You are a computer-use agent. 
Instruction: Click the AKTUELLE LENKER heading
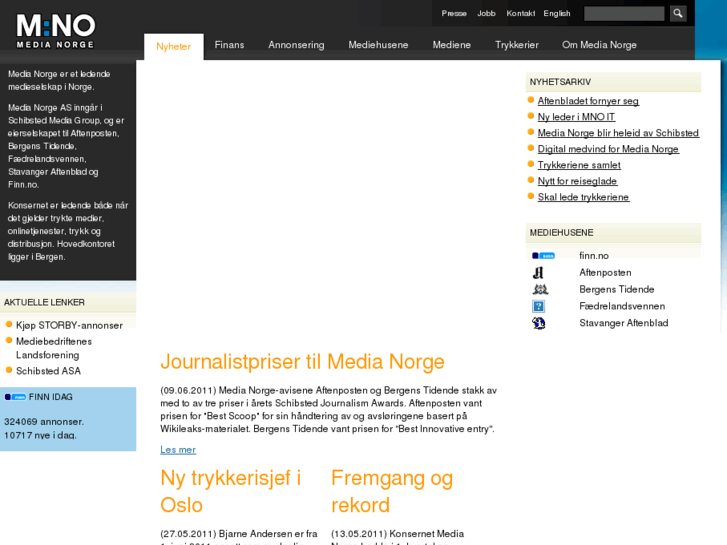tap(44, 302)
